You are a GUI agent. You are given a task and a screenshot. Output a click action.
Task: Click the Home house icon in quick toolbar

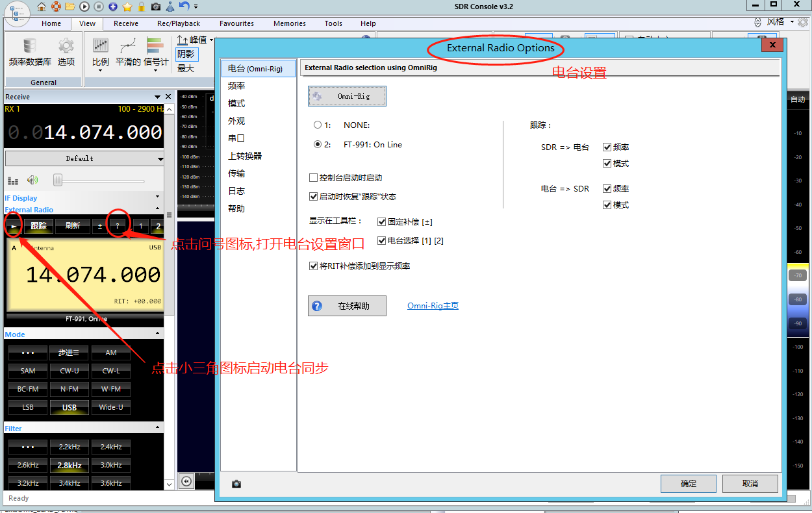42,6
